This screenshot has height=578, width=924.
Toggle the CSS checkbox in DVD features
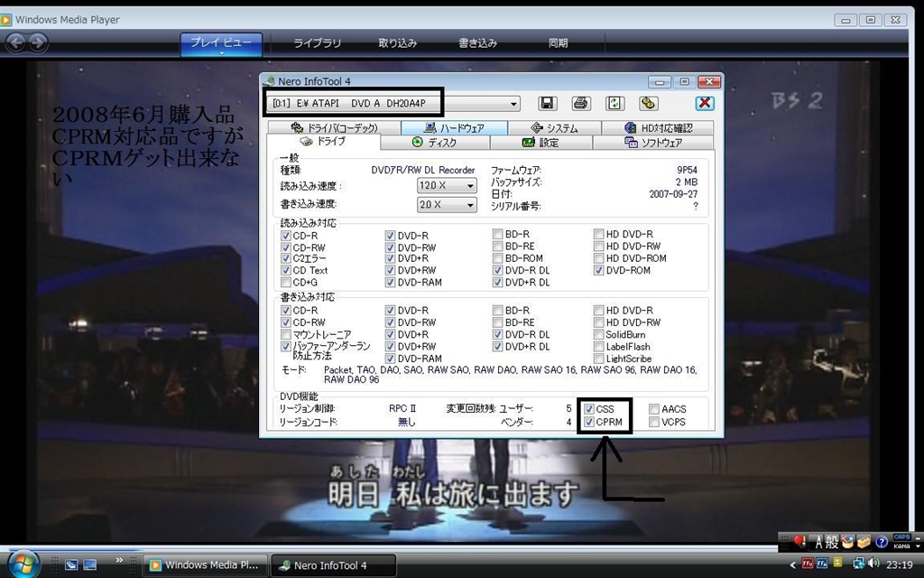(x=589, y=409)
